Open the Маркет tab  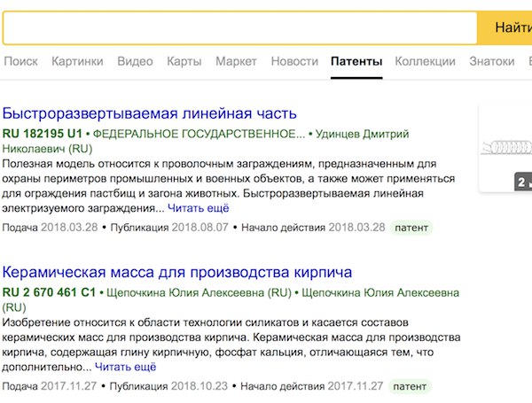(236, 61)
